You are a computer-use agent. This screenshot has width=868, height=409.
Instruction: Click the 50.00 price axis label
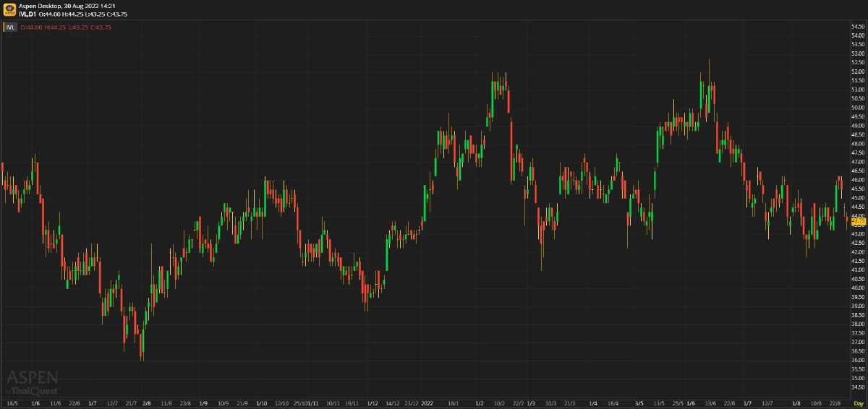click(x=859, y=108)
